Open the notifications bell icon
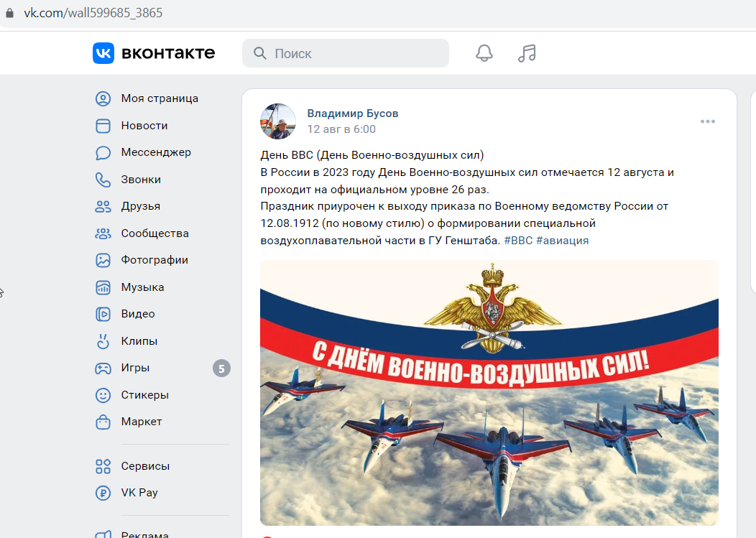This screenshot has height=538, width=756. tap(484, 53)
